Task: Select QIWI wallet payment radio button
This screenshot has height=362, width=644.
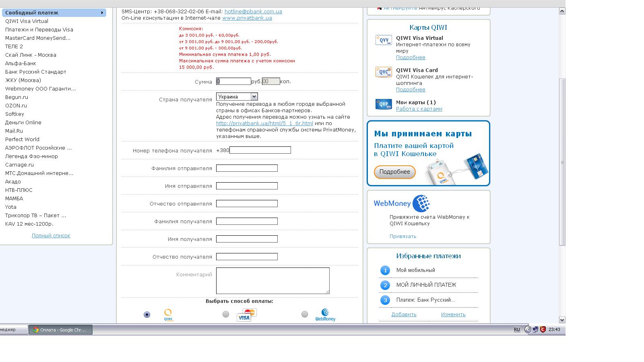Action: pyautogui.click(x=147, y=315)
